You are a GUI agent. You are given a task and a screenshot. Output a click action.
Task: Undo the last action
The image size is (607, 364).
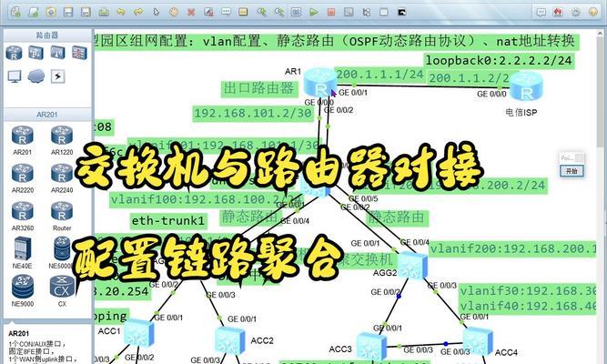121,12
